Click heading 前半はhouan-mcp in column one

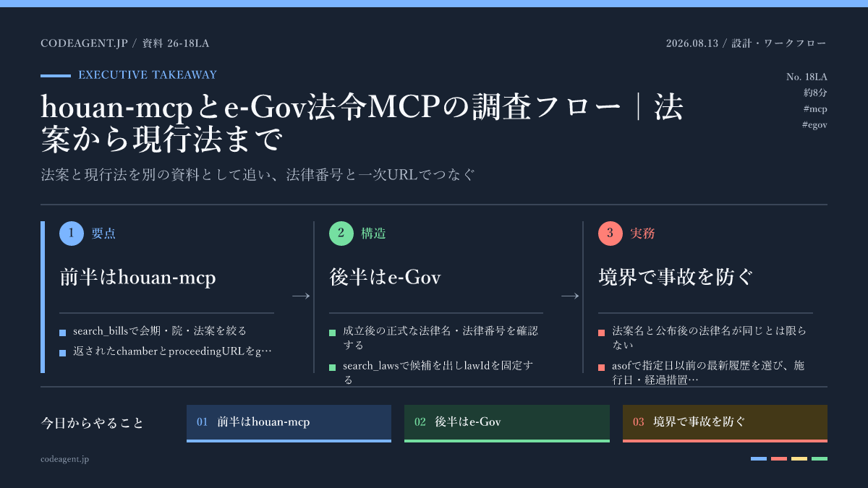(137, 278)
